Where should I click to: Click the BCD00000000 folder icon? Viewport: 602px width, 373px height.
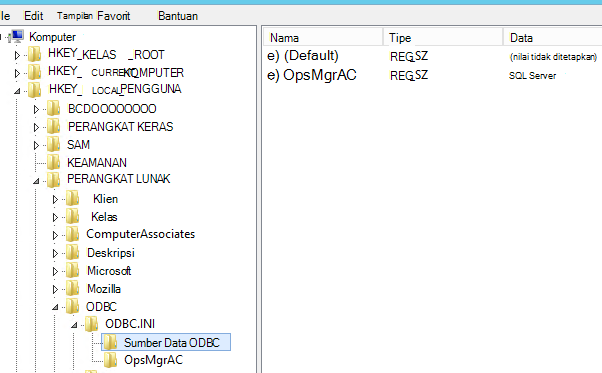53,109
